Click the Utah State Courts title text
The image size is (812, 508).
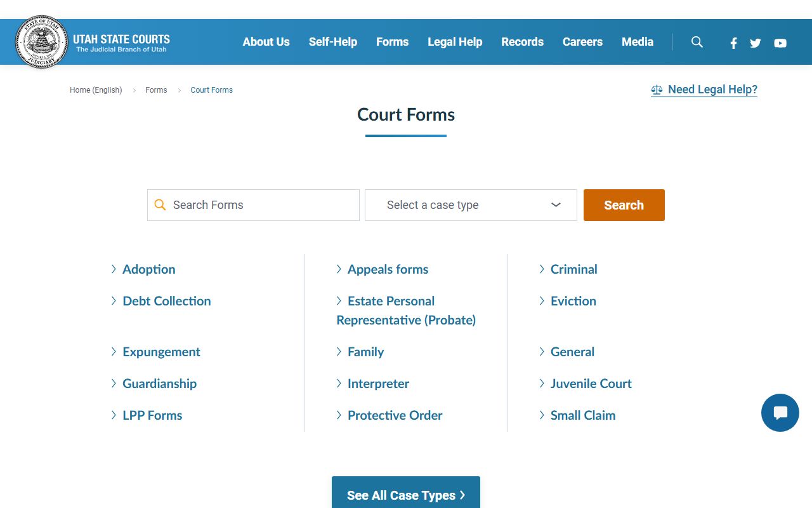tap(121, 39)
